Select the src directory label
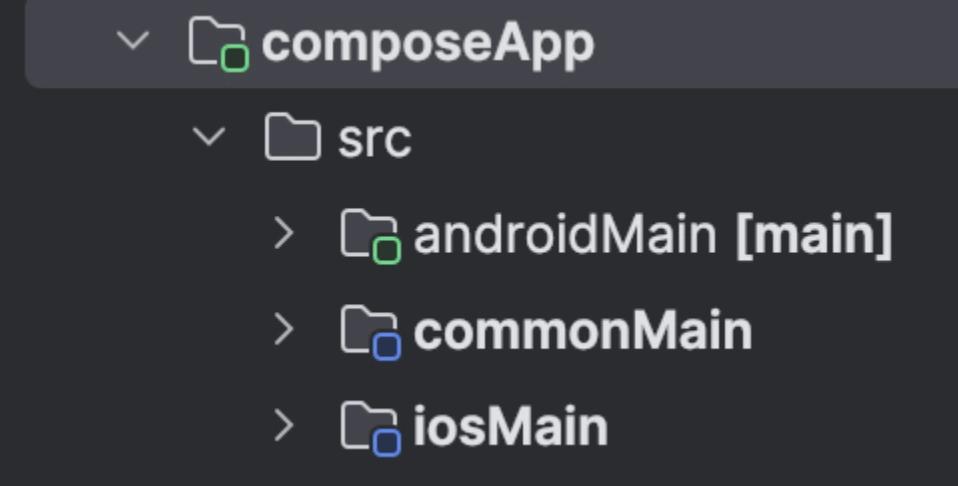This screenshot has width=958, height=486. click(x=374, y=139)
